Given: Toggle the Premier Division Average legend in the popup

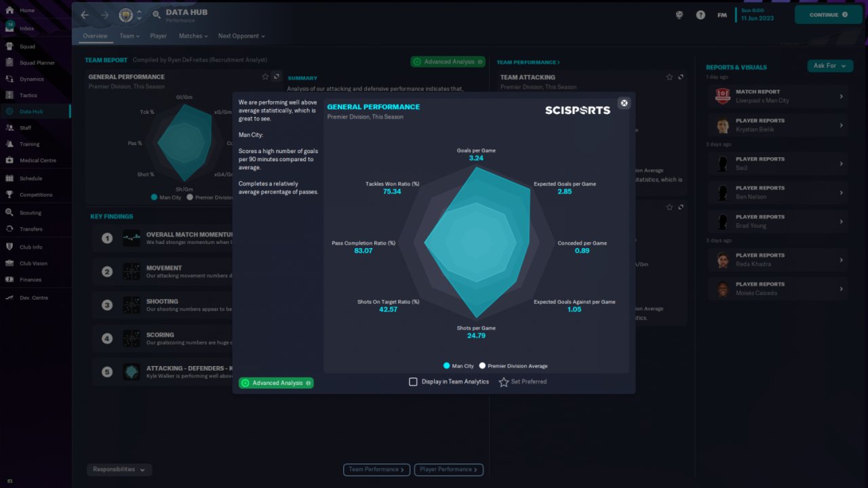Looking at the screenshot, I should pos(513,366).
